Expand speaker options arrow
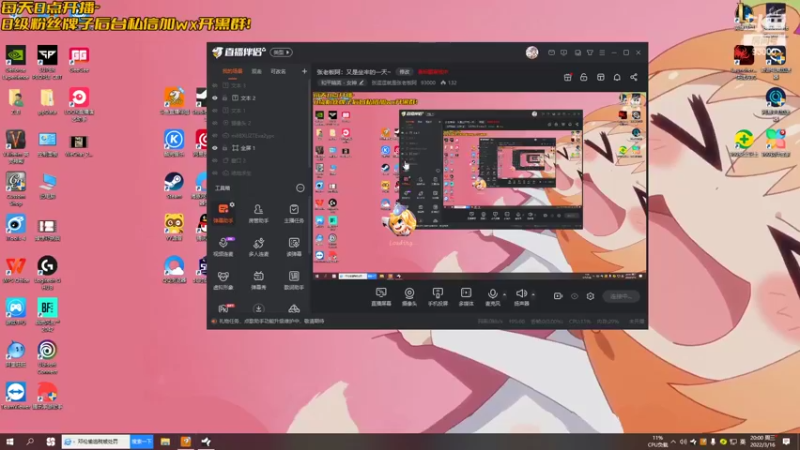 click(x=533, y=294)
